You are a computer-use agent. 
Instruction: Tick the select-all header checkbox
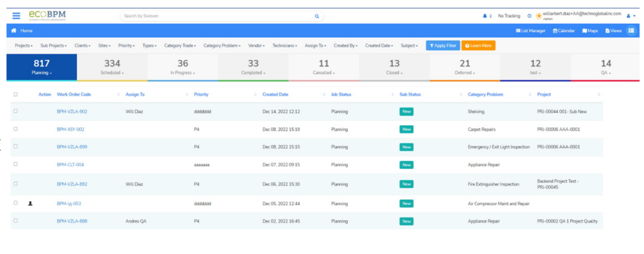(16, 94)
